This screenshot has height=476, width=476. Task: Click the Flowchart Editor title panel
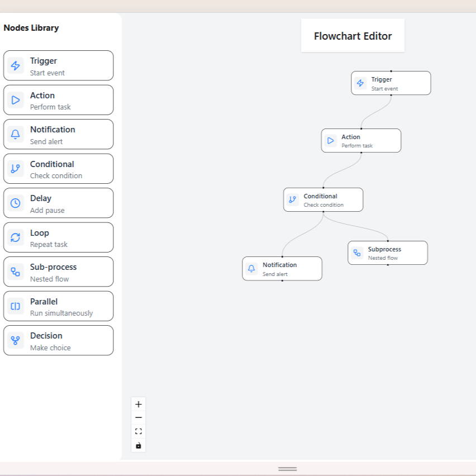[353, 36]
